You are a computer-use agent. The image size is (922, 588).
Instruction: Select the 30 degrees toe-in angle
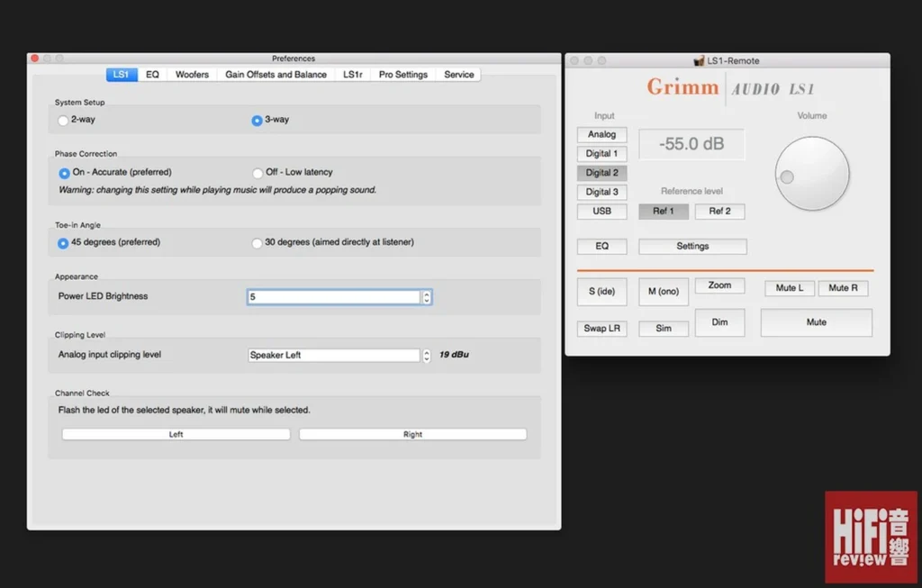pos(257,243)
